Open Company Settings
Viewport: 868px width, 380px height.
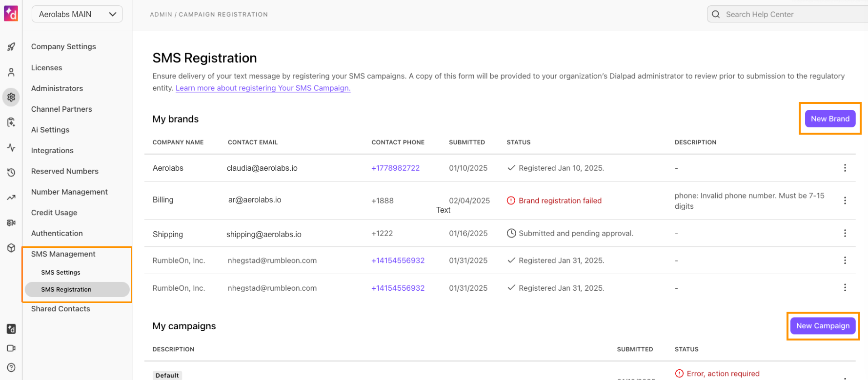(x=63, y=46)
